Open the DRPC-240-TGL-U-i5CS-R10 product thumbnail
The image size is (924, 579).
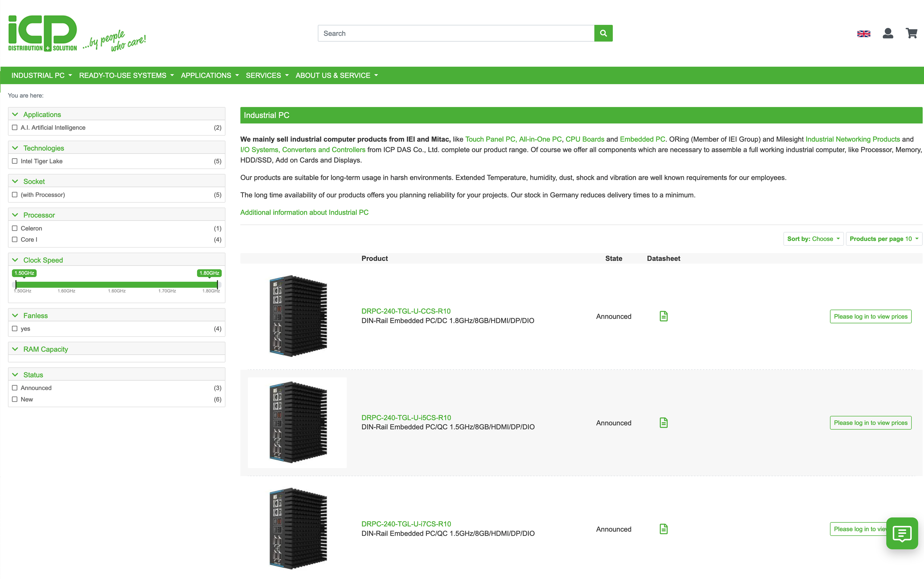pyautogui.click(x=297, y=422)
